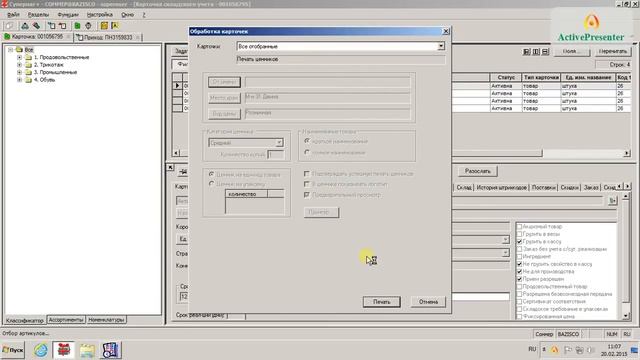Viewport: 640px width, 360px height.
Task: Click the table horizontal scrollbar right arrow
Action: [627, 153]
